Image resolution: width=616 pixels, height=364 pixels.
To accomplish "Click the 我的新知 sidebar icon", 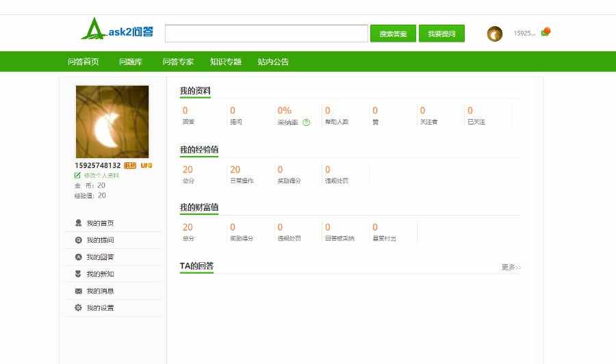I will pos(78,274).
